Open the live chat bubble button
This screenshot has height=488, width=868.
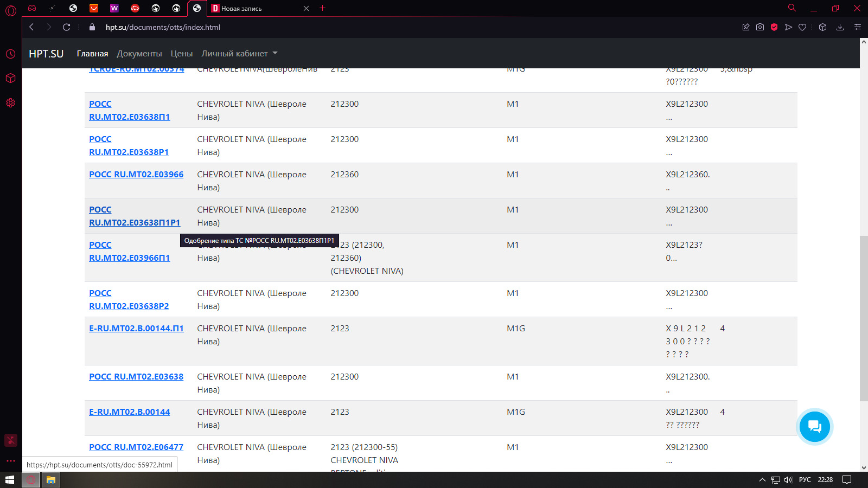coord(815,427)
